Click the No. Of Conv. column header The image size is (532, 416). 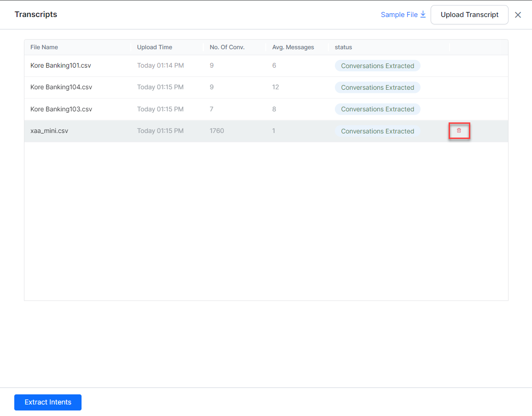coord(227,47)
